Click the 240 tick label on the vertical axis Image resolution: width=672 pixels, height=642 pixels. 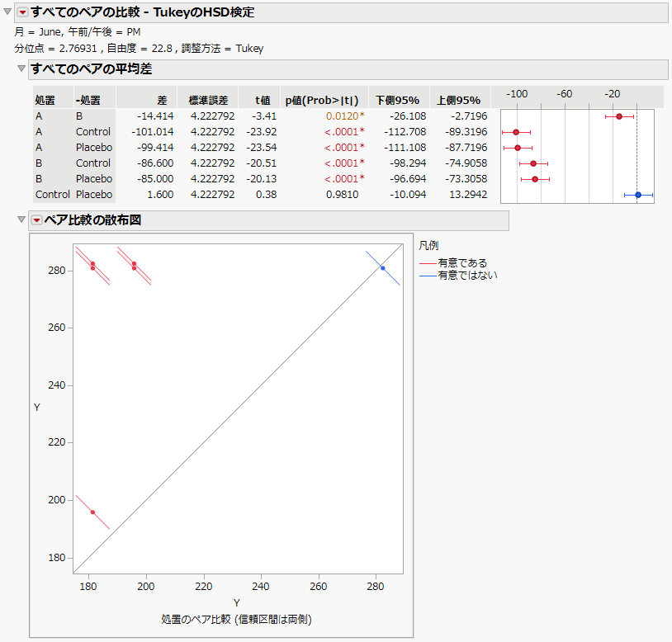pyautogui.click(x=57, y=385)
